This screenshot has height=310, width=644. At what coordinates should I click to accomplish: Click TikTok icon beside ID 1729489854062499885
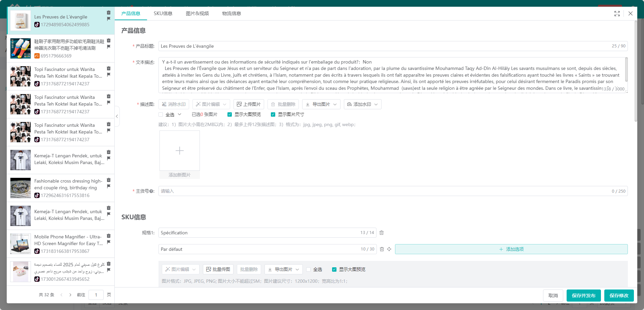pos(37,25)
